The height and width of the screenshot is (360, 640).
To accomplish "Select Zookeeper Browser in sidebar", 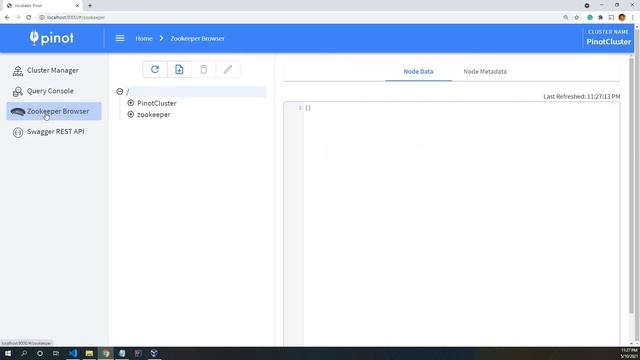I will pyautogui.click(x=54, y=111).
